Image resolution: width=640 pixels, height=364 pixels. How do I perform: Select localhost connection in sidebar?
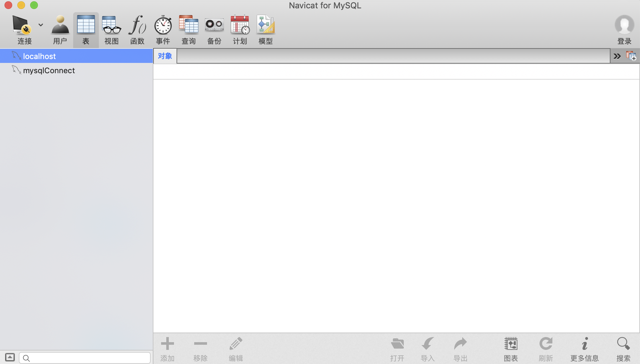[39, 56]
